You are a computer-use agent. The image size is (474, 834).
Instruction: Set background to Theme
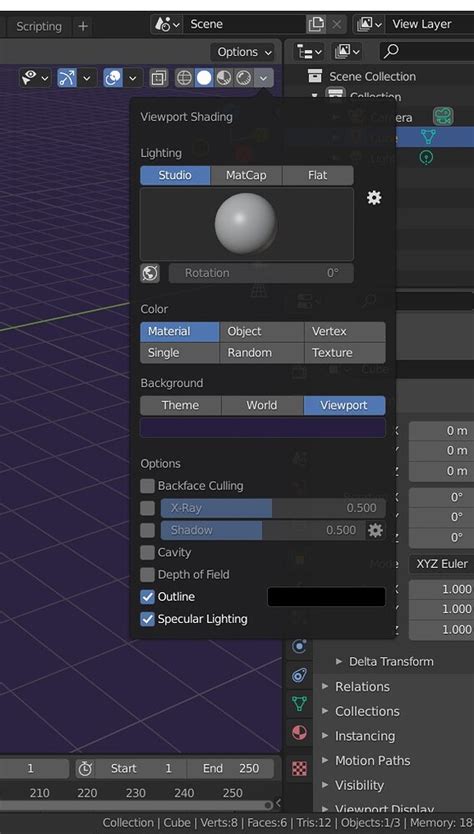pos(180,405)
